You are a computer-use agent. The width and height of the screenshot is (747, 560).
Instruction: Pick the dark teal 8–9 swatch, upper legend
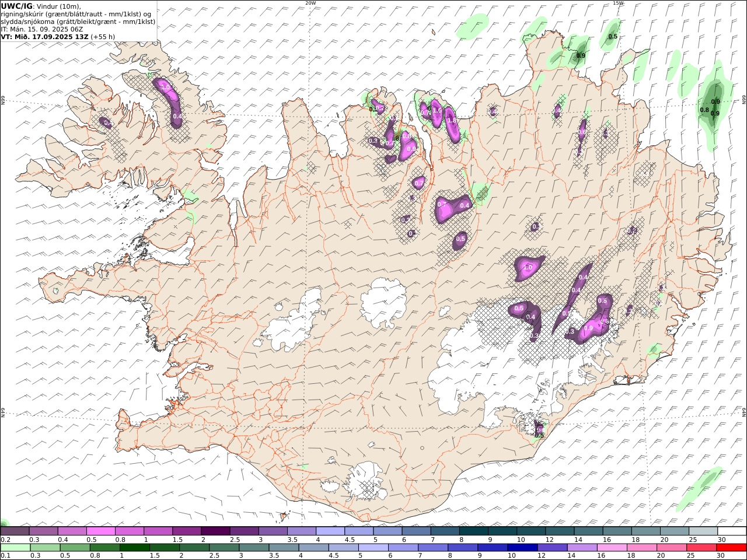tap(473, 531)
